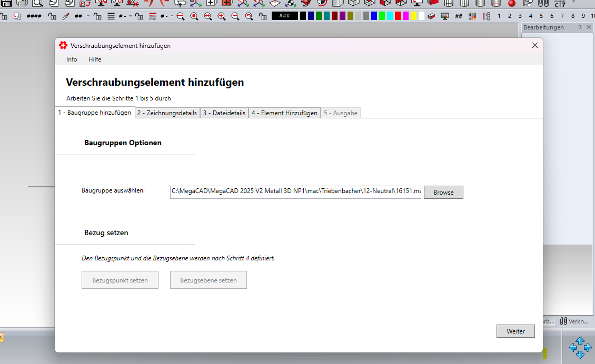This screenshot has height=364, width=595.
Task: Expand the '#-' line width dropdown
Action: pyautogui.click(x=130, y=16)
